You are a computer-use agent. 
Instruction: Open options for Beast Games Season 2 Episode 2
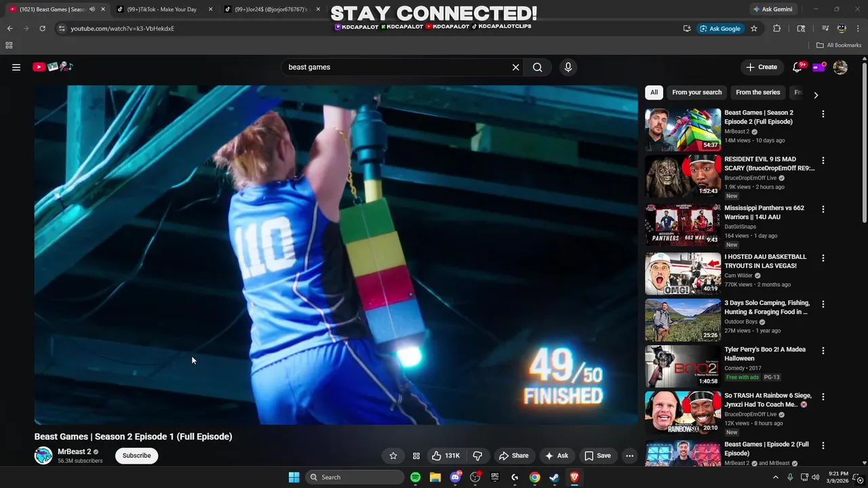pos(823,114)
